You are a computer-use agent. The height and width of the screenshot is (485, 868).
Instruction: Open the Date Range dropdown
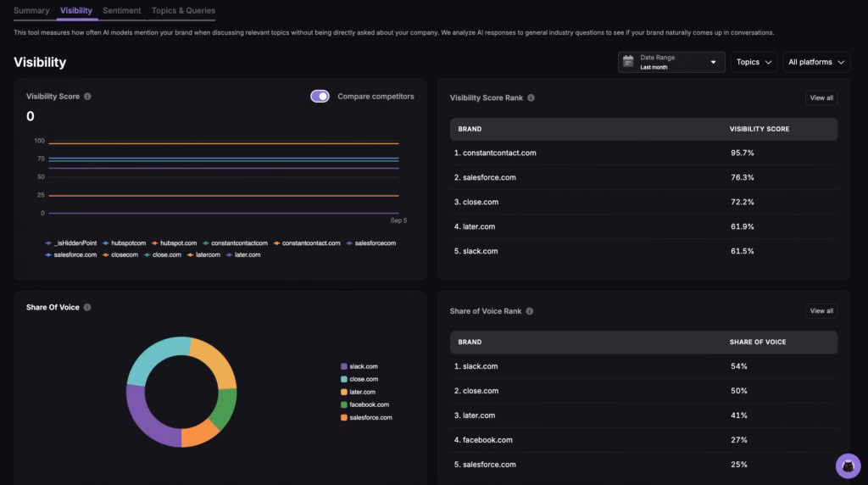pos(671,62)
